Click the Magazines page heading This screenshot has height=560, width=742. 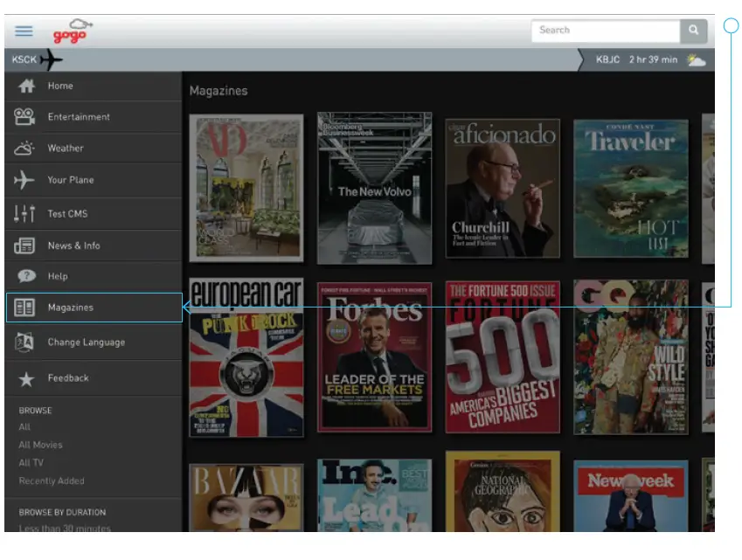(x=218, y=91)
